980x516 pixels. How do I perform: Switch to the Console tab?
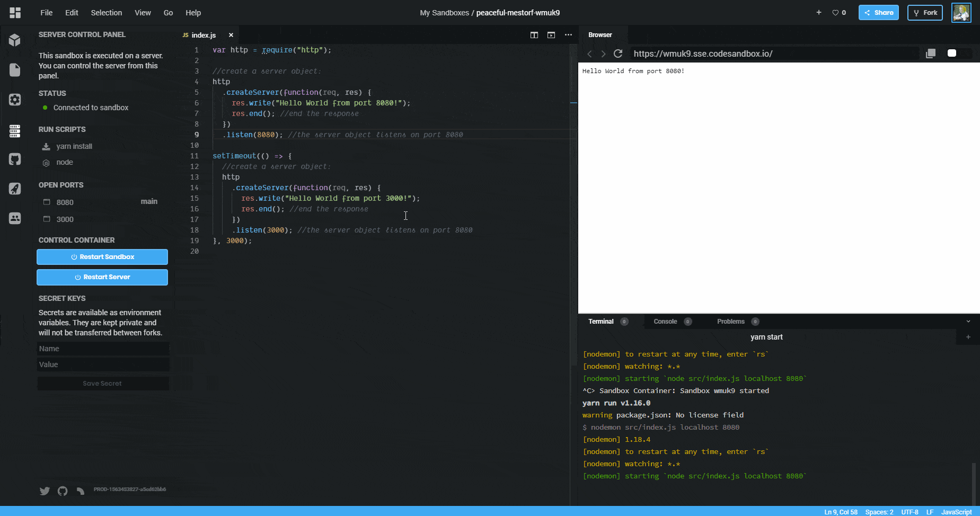(x=665, y=322)
